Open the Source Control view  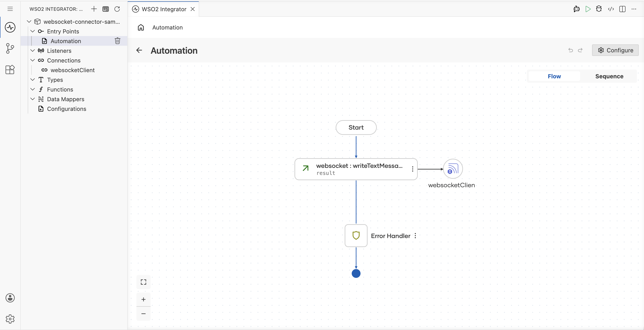10,48
